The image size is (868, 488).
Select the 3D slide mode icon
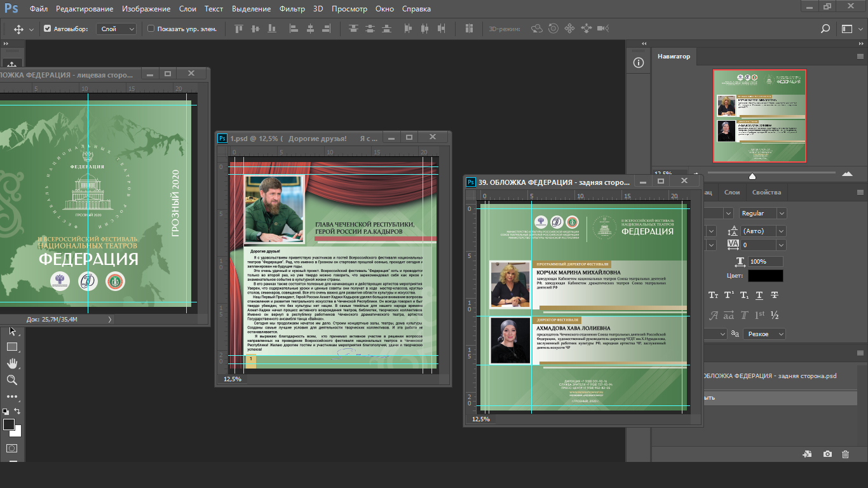(x=586, y=29)
